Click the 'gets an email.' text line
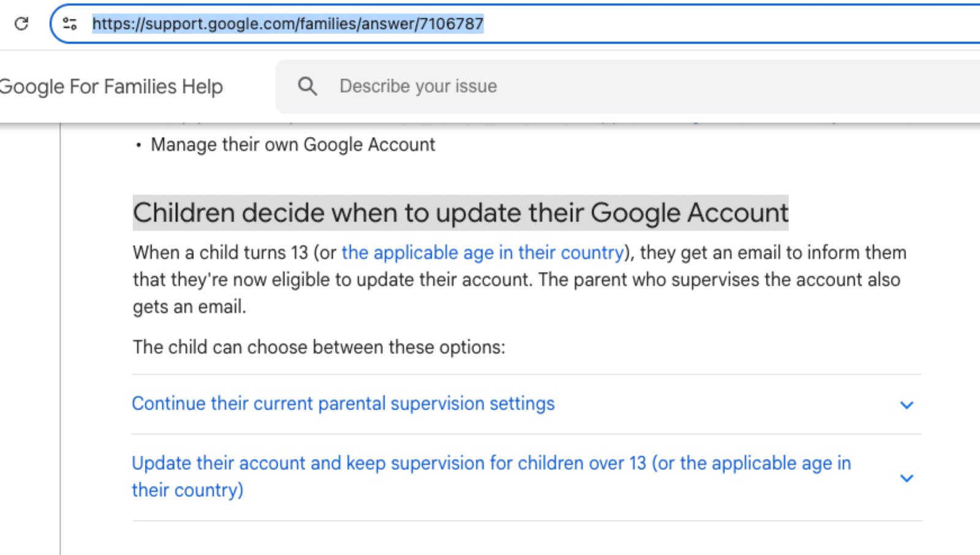 189,307
